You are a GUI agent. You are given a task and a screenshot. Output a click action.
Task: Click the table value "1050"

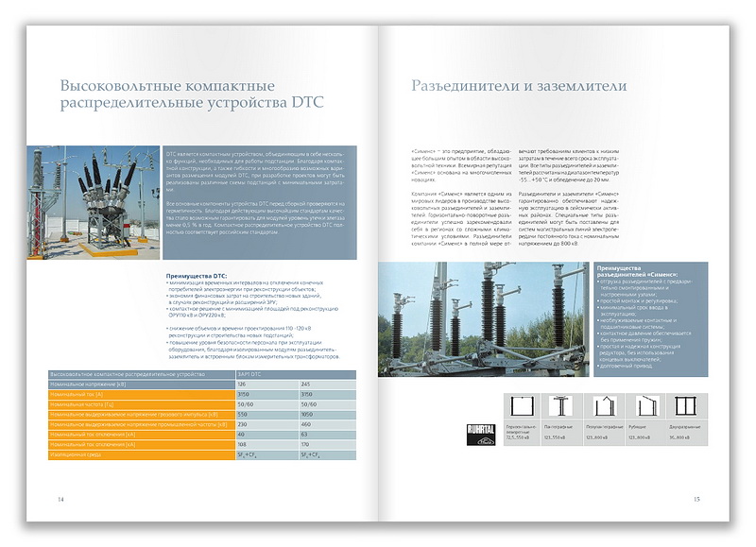[x=307, y=415]
